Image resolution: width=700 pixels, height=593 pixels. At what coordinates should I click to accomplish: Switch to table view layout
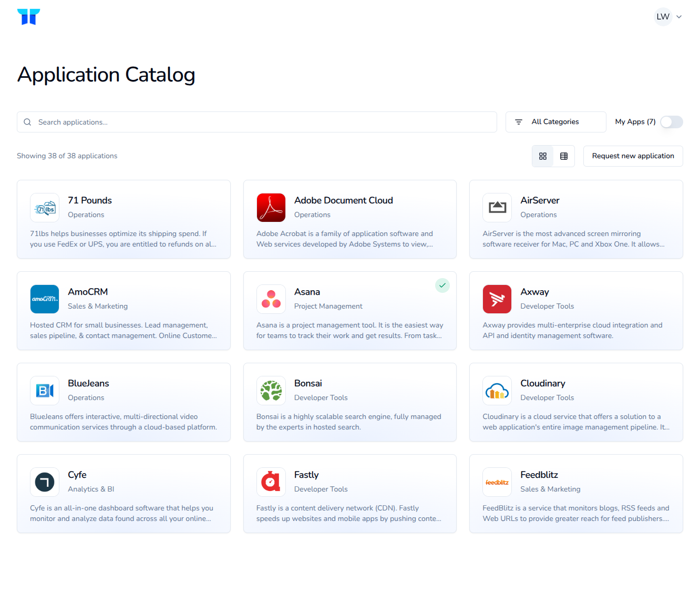pyautogui.click(x=564, y=156)
